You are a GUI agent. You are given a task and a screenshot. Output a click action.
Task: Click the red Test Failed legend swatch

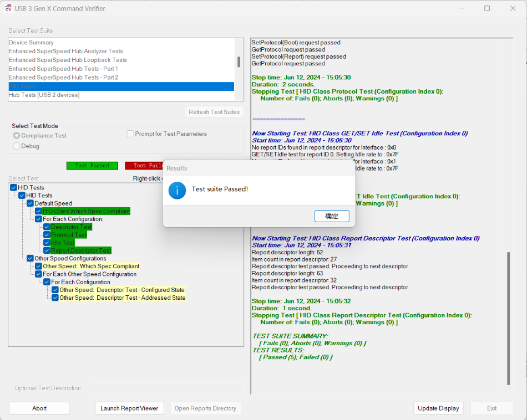point(145,166)
